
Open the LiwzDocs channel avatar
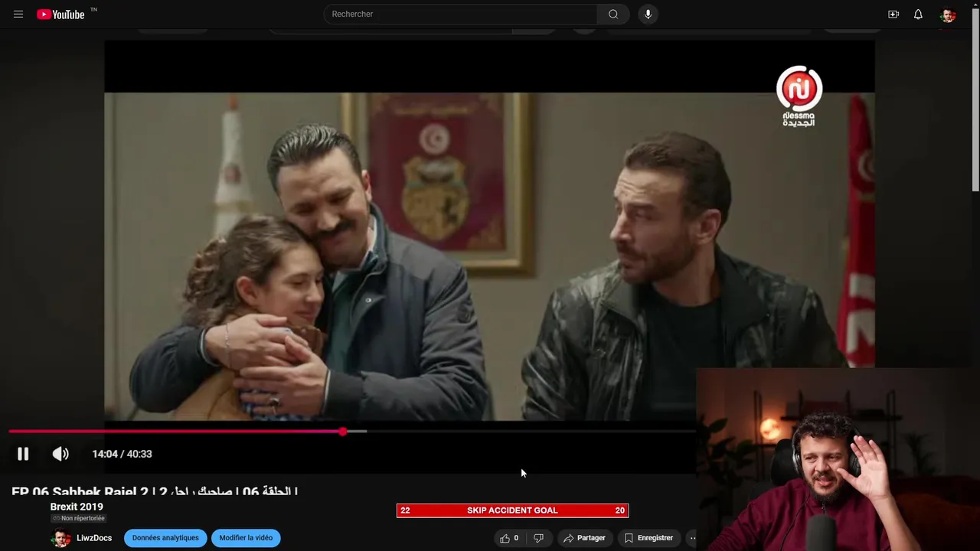(x=60, y=538)
